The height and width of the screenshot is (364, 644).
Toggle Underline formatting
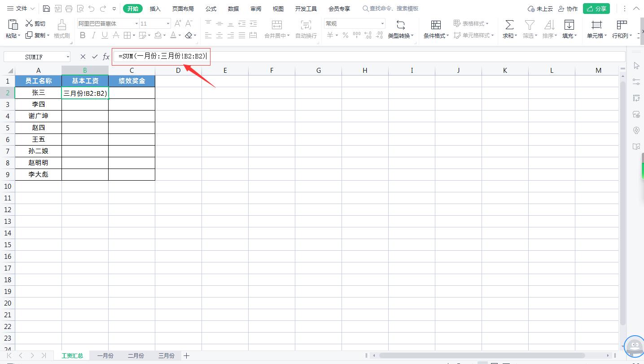coord(105,35)
